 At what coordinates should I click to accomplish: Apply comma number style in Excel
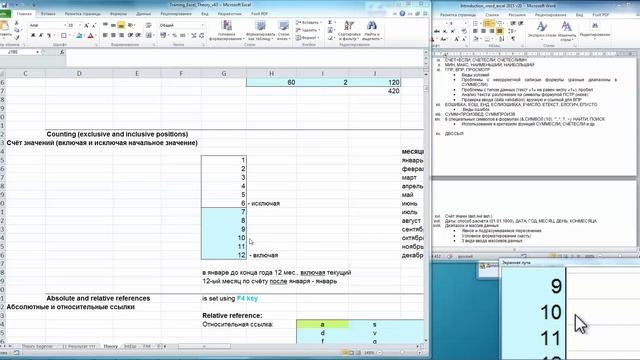click(x=183, y=36)
